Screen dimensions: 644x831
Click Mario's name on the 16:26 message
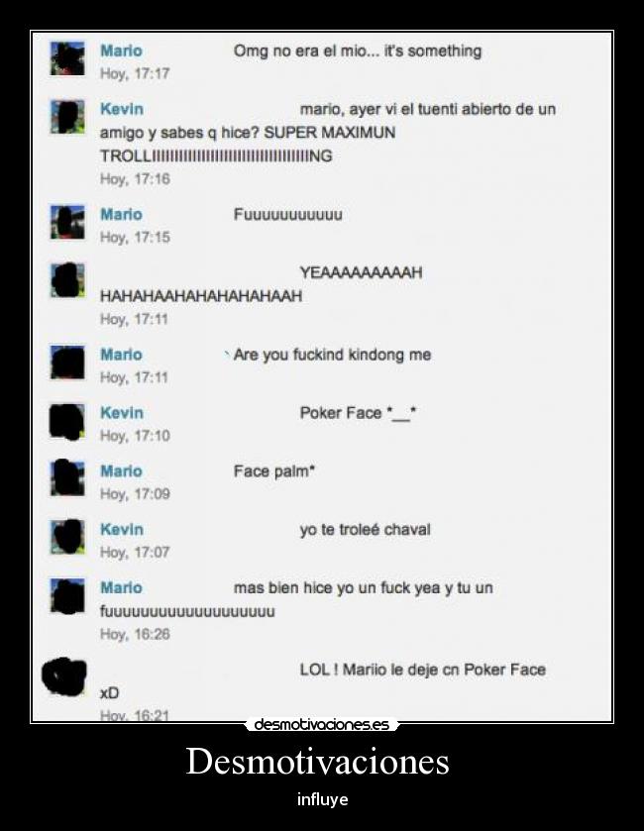tap(122, 587)
